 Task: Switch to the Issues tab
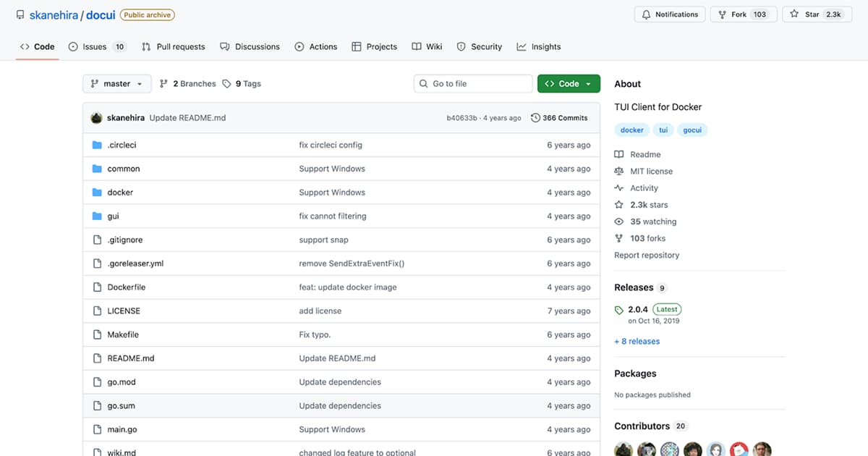click(96, 47)
